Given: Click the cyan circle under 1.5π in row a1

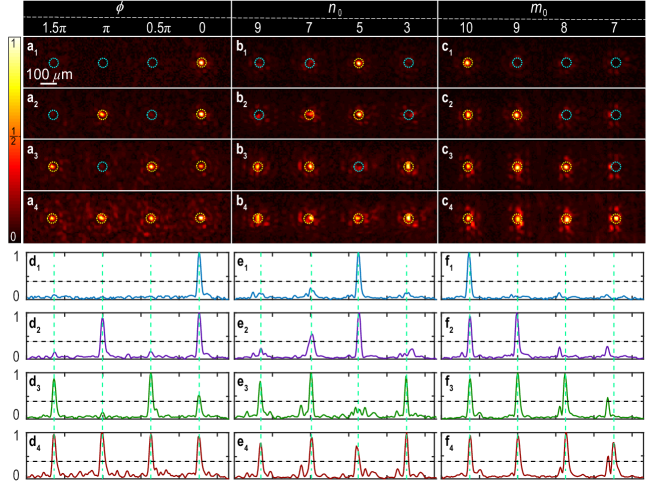Looking at the screenshot, I should click(x=54, y=63).
